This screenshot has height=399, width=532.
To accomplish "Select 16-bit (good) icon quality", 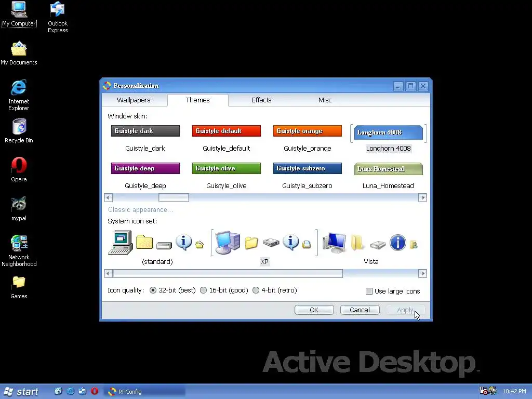I will click(224, 290).
